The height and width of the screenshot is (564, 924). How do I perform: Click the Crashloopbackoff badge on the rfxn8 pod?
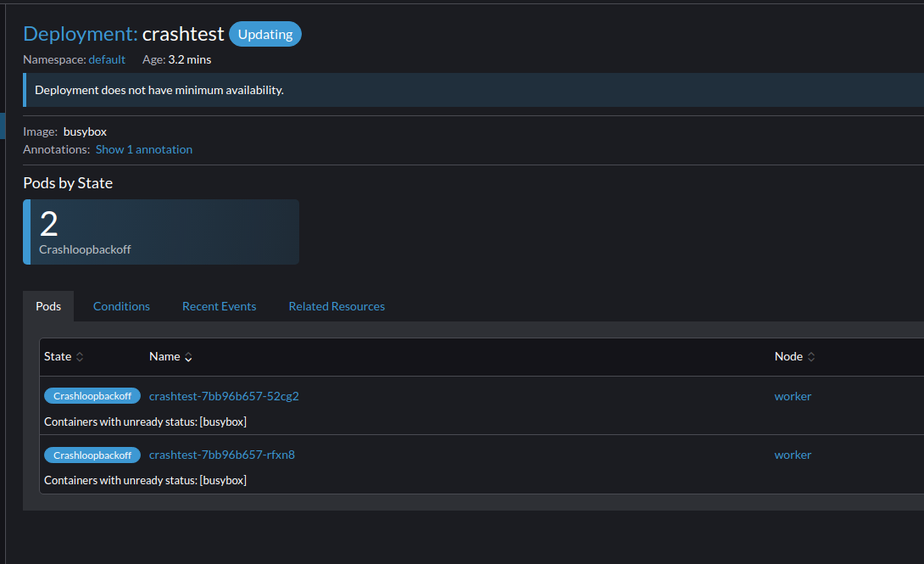click(x=92, y=455)
